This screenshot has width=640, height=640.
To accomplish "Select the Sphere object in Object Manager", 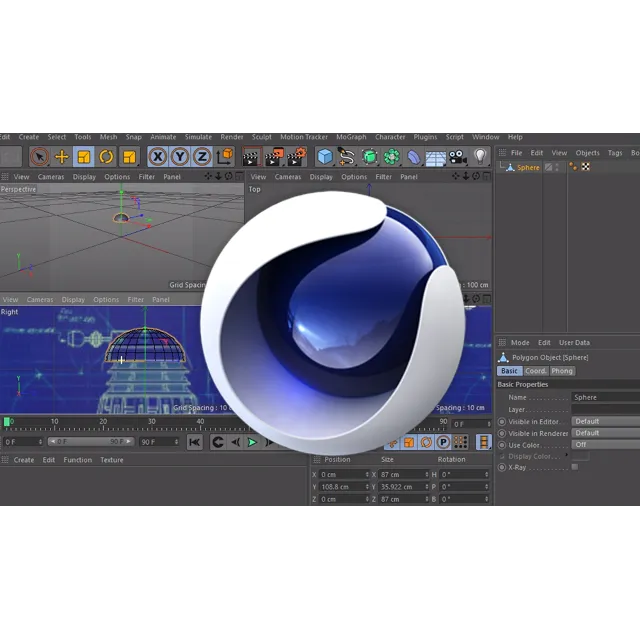I will click(x=528, y=167).
